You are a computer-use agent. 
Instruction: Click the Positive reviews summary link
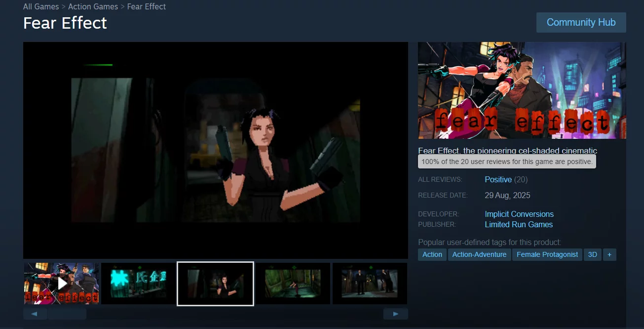498,179
